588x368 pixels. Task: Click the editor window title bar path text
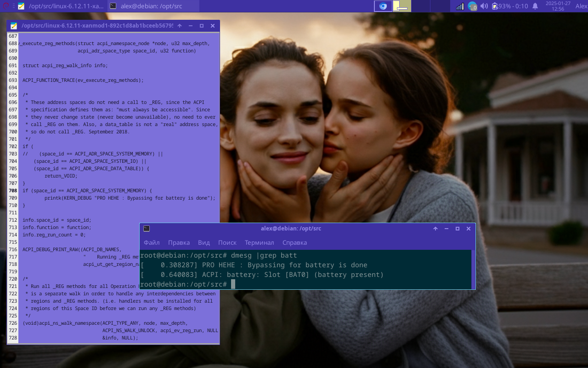(x=97, y=26)
